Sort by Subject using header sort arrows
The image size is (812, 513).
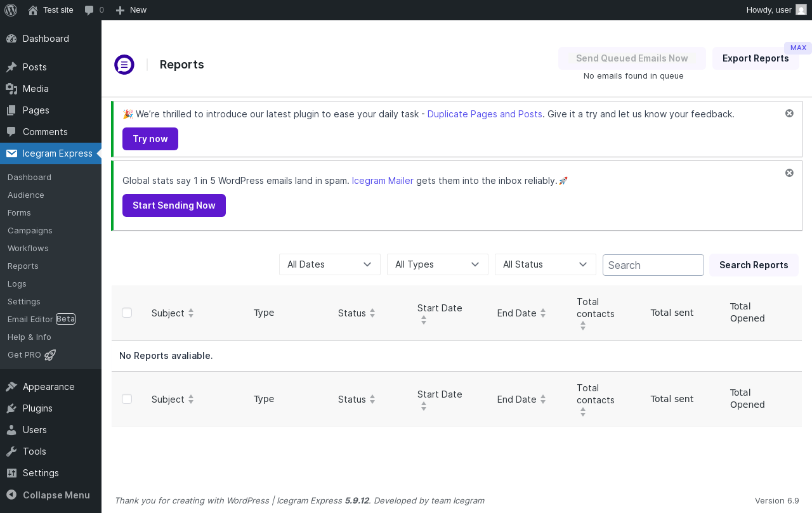pyautogui.click(x=191, y=313)
